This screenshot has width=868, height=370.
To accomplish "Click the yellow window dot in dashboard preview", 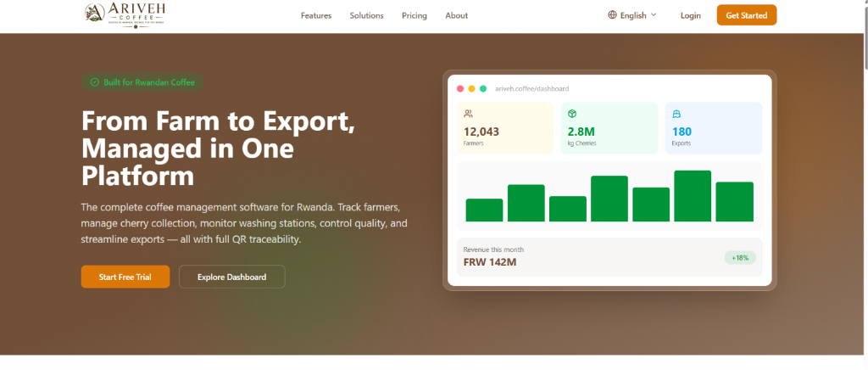I will (471, 88).
